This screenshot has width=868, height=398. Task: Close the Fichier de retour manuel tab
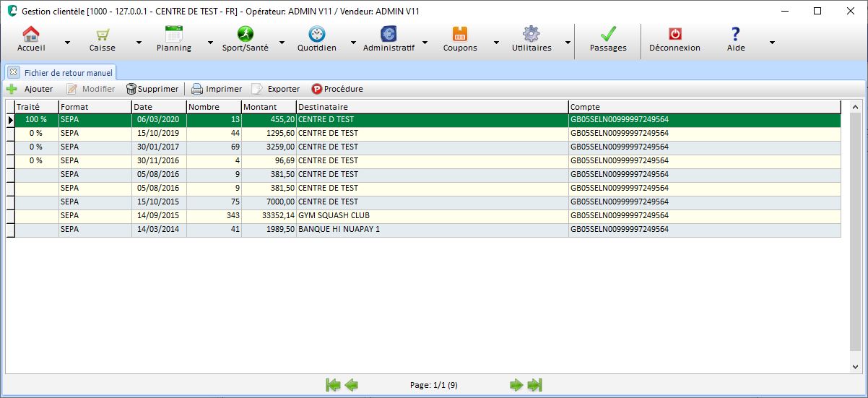tap(14, 72)
